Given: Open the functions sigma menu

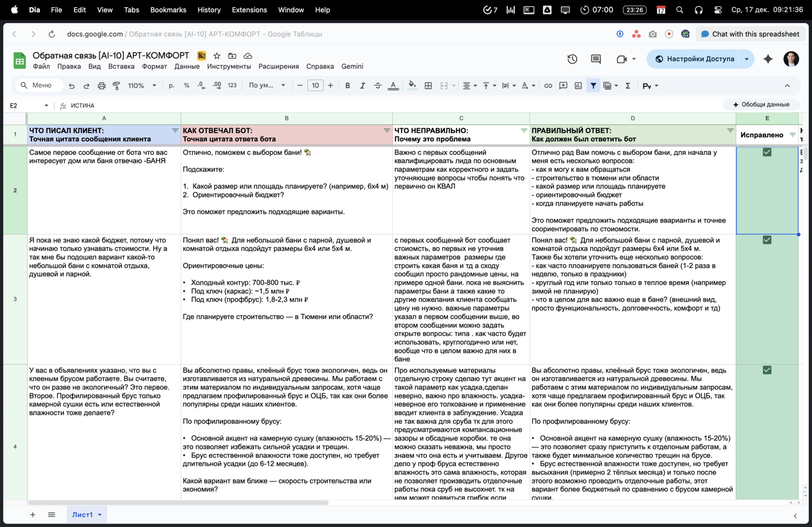Looking at the screenshot, I should point(628,85).
